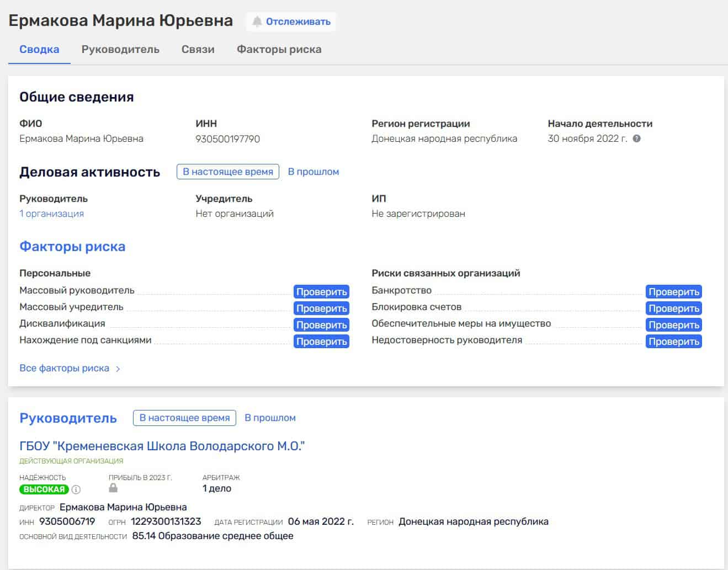Select В настоящее время in Руководитель section
The image size is (728, 570).
tap(184, 418)
